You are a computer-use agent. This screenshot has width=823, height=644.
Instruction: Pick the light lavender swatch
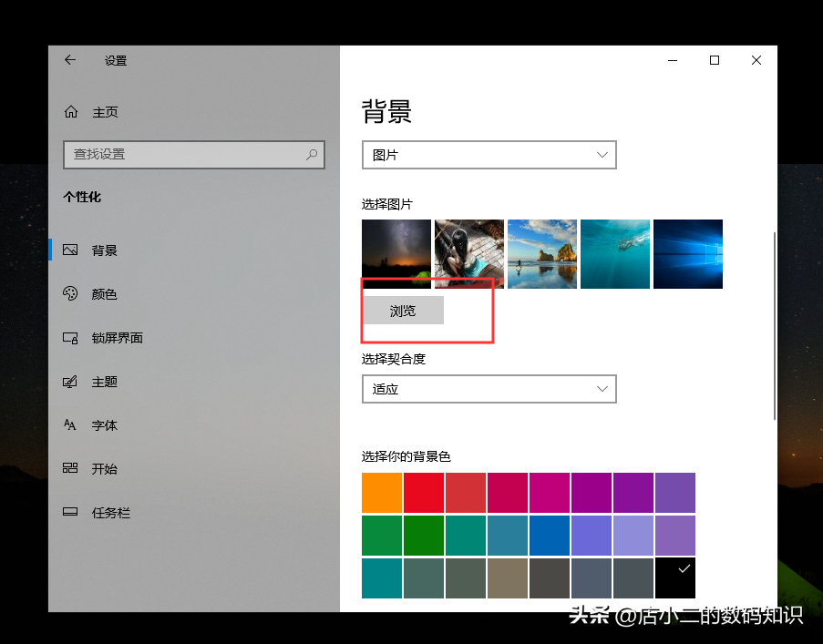pyautogui.click(x=633, y=536)
